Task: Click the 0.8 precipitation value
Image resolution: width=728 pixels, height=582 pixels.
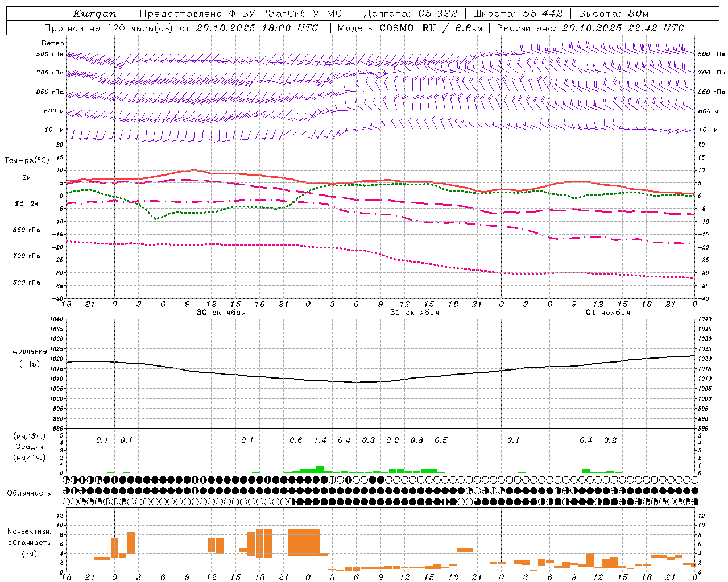Action: (417, 440)
